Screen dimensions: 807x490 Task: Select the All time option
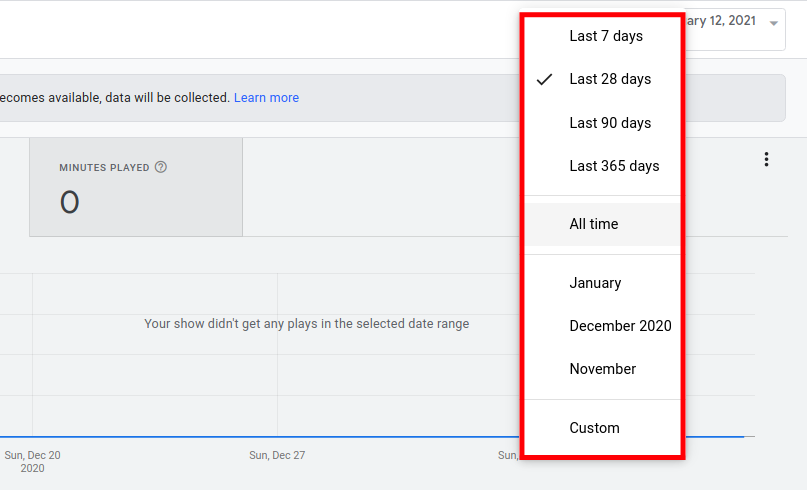[594, 224]
